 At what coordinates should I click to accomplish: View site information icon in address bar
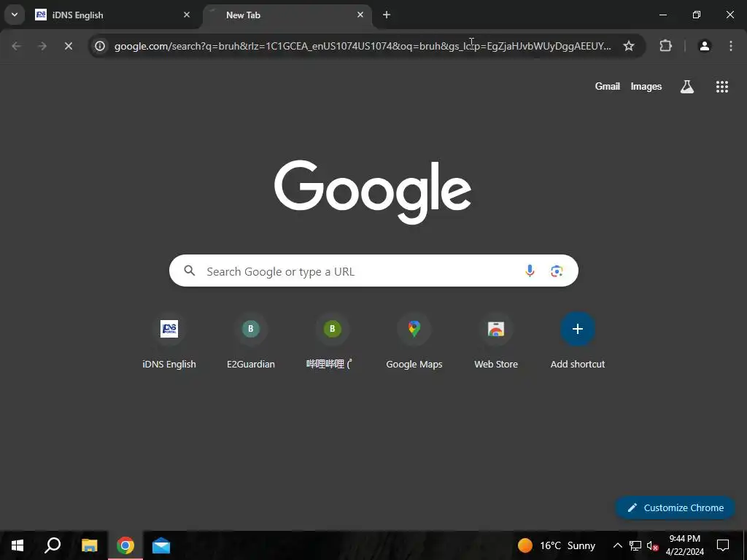99,46
